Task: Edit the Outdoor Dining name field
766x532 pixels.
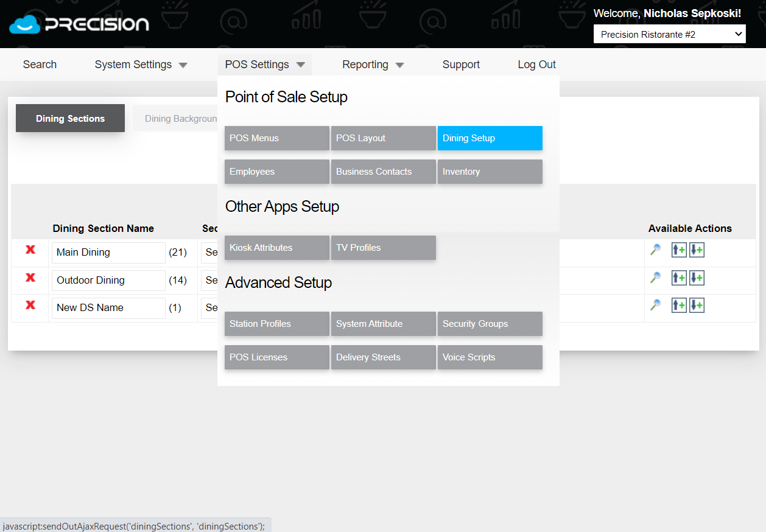Action: pos(108,281)
